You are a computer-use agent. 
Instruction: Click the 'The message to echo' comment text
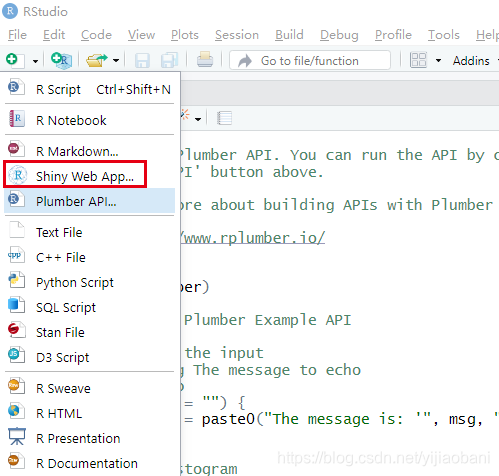(x=277, y=370)
